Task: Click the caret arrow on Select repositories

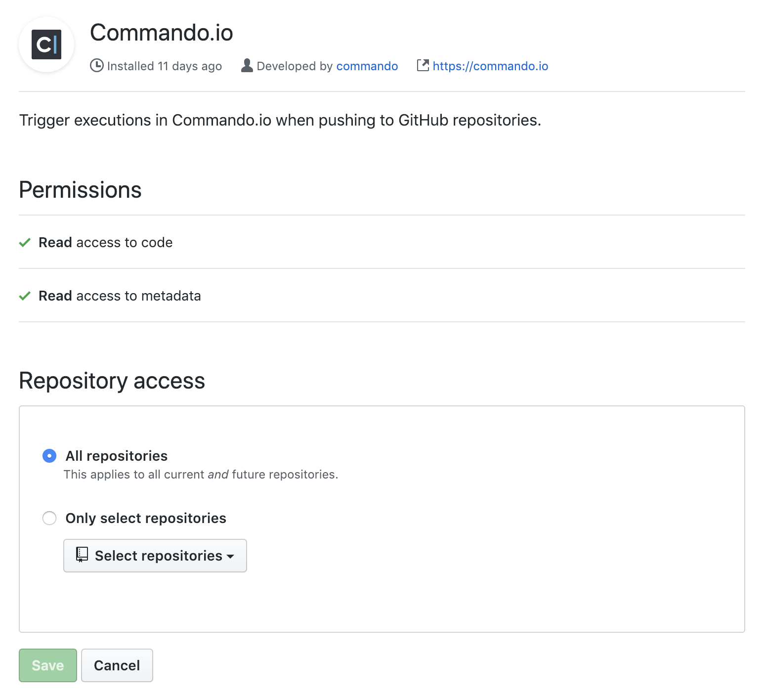Action: (231, 557)
